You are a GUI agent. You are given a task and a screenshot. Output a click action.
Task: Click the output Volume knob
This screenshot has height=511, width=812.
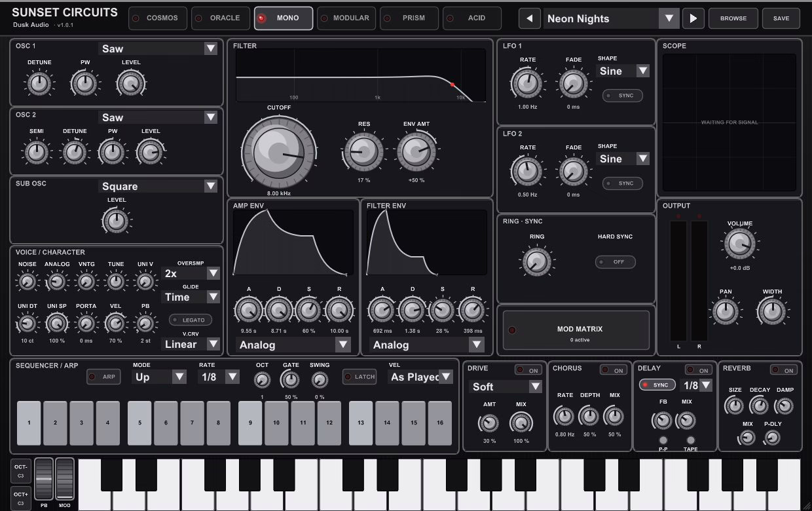[740, 244]
